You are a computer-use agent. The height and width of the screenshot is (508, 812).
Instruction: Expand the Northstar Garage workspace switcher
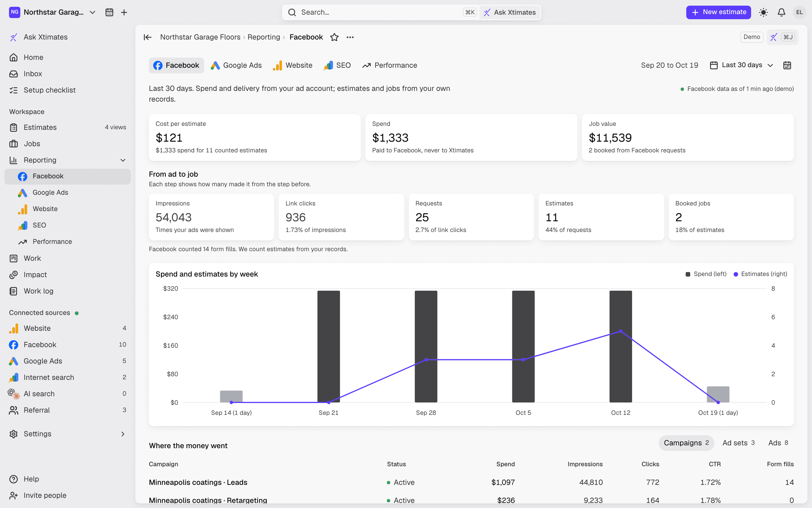(52, 12)
